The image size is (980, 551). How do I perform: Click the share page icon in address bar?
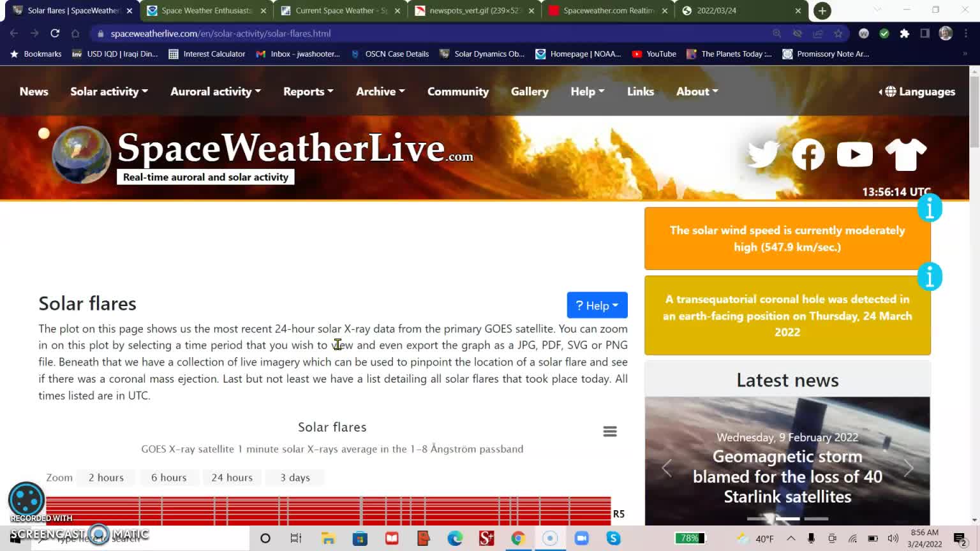coord(817,33)
